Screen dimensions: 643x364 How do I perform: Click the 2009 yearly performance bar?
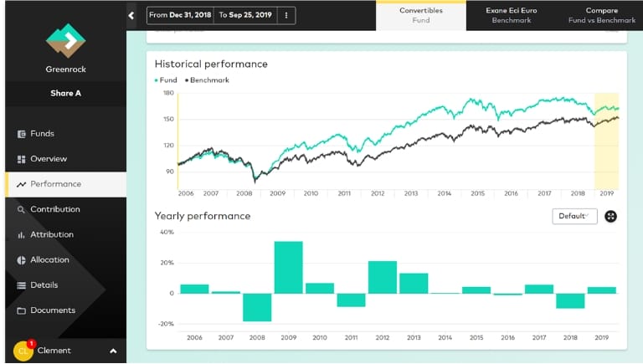[288, 267]
